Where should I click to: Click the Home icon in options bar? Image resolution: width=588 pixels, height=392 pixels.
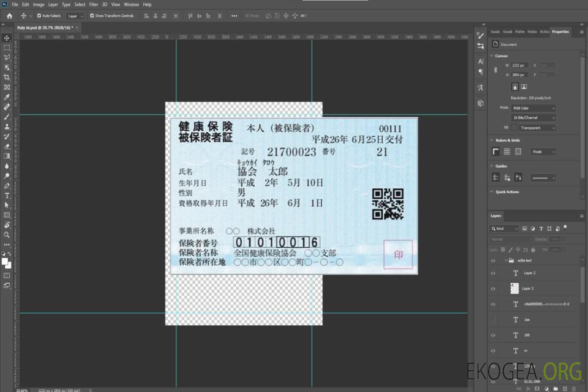coord(9,16)
